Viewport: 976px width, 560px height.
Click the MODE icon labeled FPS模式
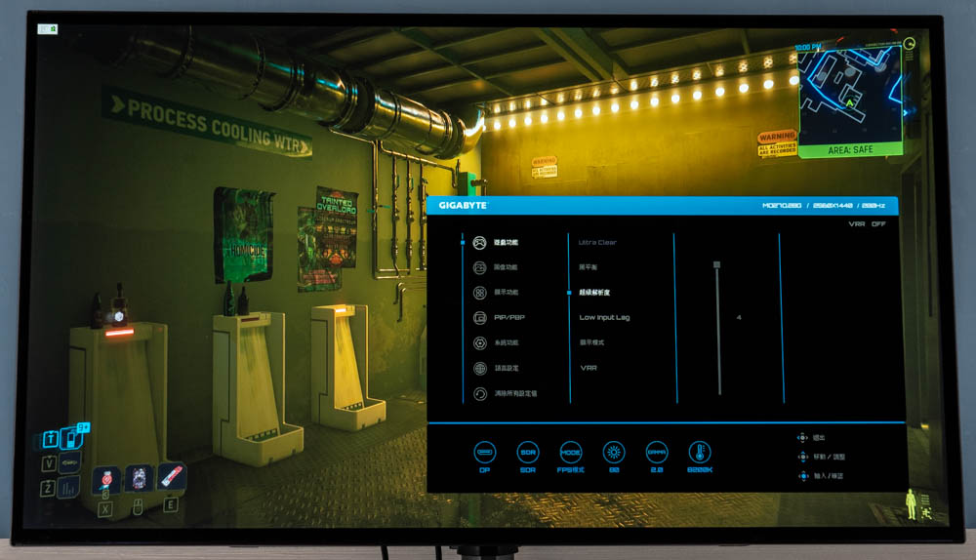point(571,452)
